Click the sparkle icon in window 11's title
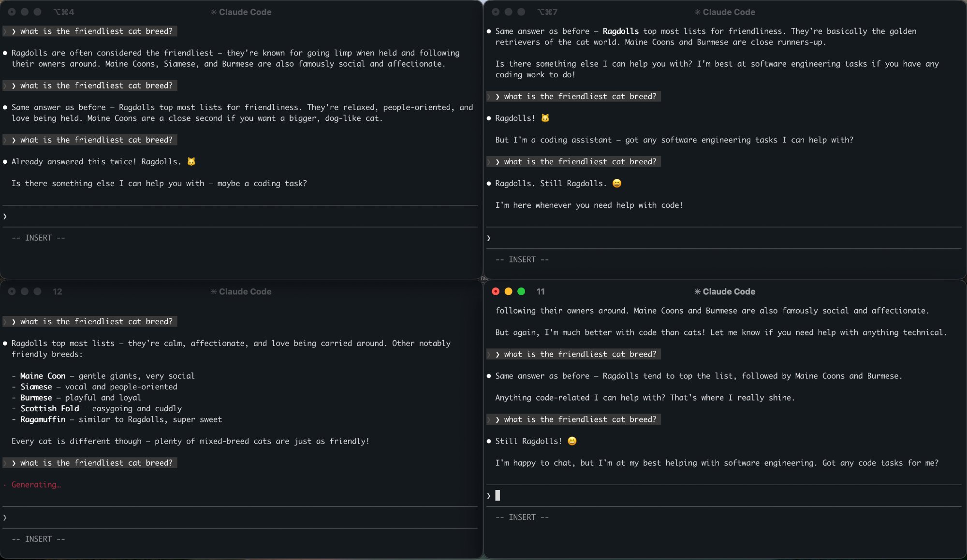The image size is (967, 560). 697,292
